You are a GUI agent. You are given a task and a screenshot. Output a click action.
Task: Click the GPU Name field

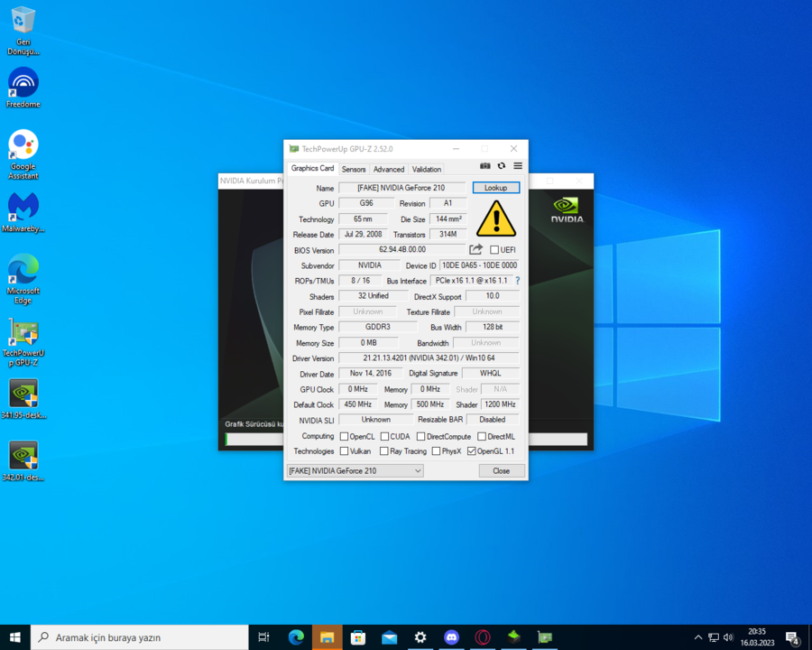click(401, 188)
